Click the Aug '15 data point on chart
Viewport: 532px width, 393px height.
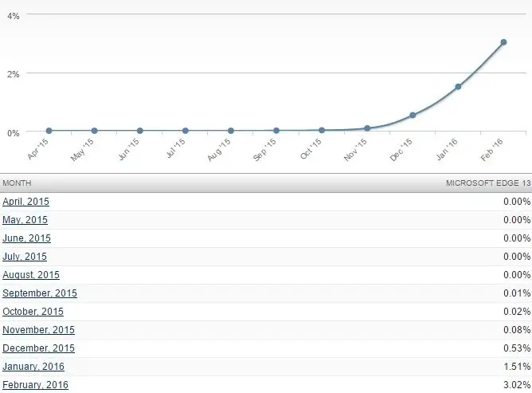[231, 131]
